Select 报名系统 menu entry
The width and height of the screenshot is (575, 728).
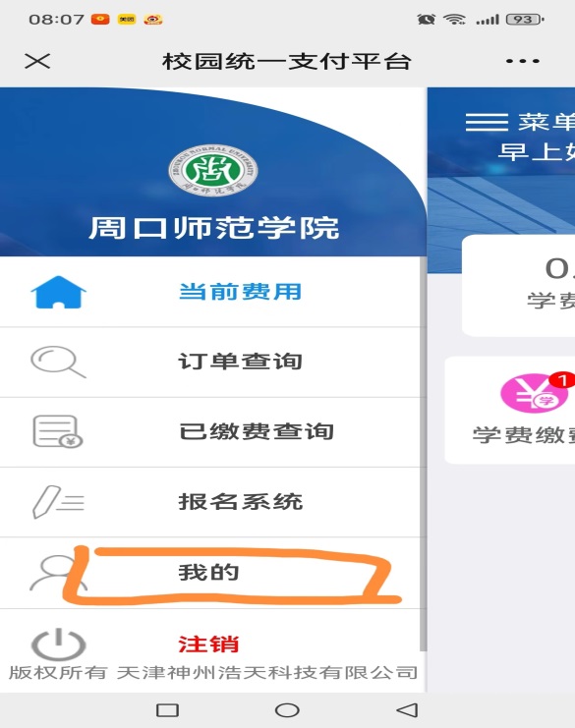[x=241, y=502]
